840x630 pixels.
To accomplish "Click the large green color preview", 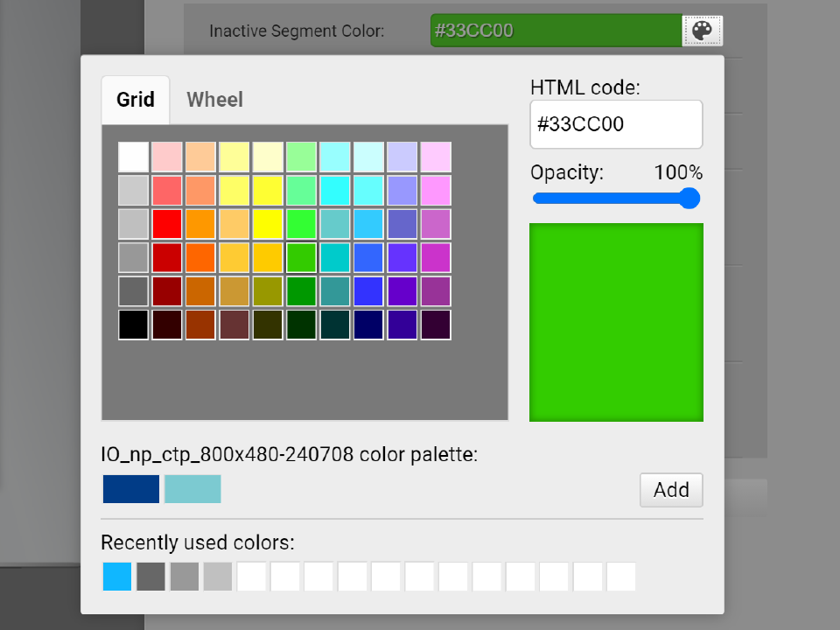I will click(x=616, y=322).
